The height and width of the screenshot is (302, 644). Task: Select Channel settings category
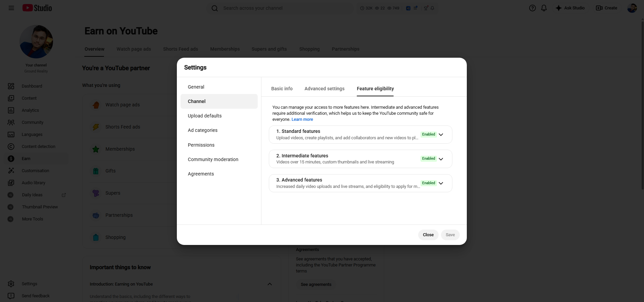[219, 101]
